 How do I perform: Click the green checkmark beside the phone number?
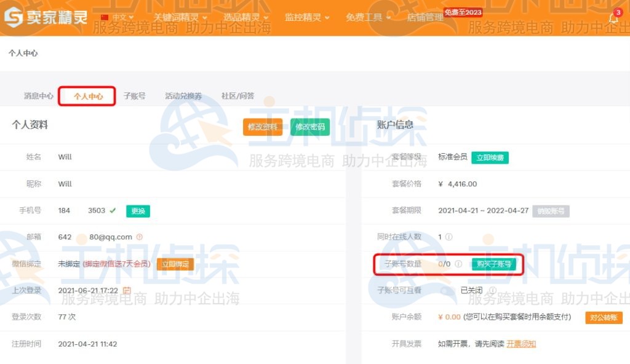[x=113, y=211]
